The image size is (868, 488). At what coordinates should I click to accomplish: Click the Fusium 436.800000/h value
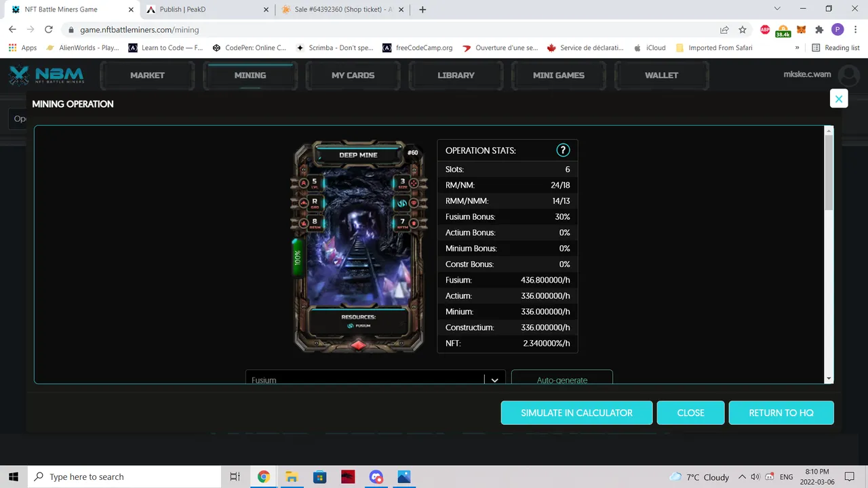(x=545, y=280)
